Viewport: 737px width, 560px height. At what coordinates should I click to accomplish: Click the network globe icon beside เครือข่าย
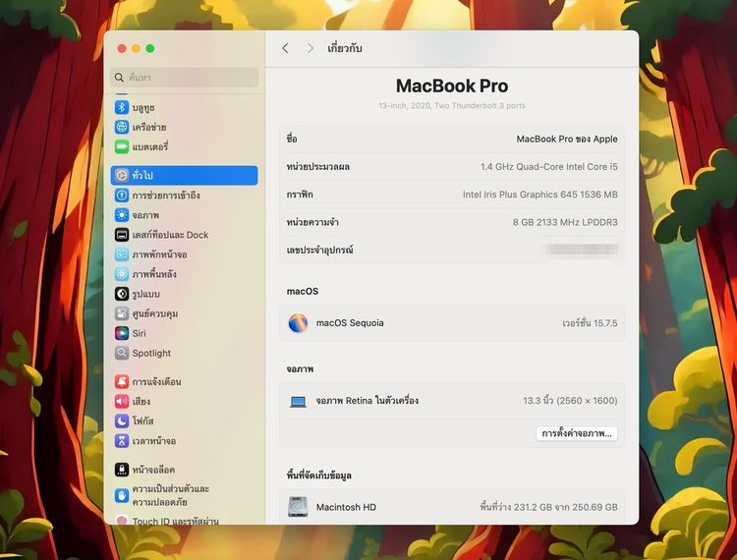click(x=122, y=127)
